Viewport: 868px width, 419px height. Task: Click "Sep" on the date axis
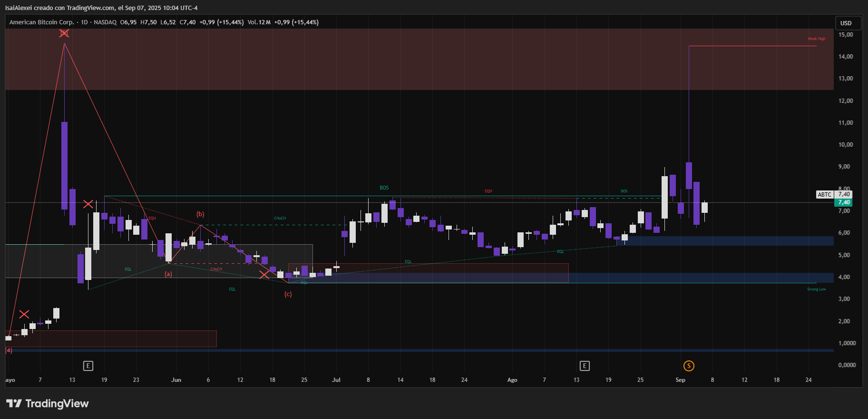pyautogui.click(x=680, y=380)
